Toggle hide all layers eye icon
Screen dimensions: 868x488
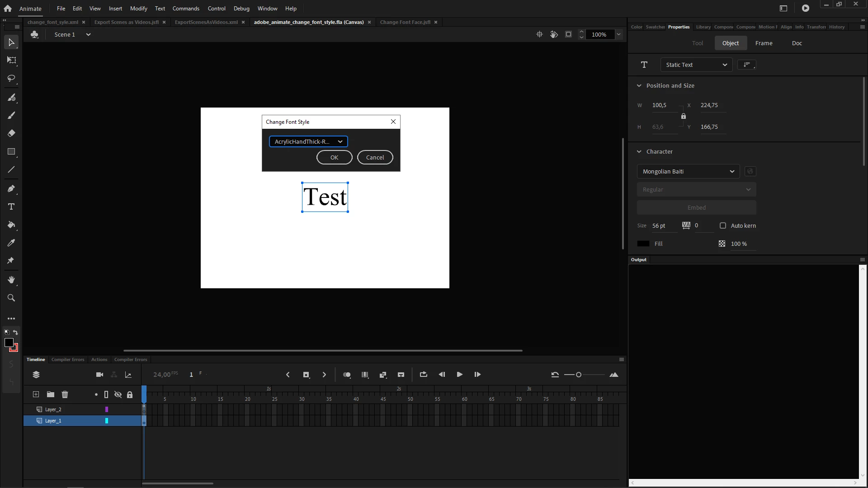(118, 394)
